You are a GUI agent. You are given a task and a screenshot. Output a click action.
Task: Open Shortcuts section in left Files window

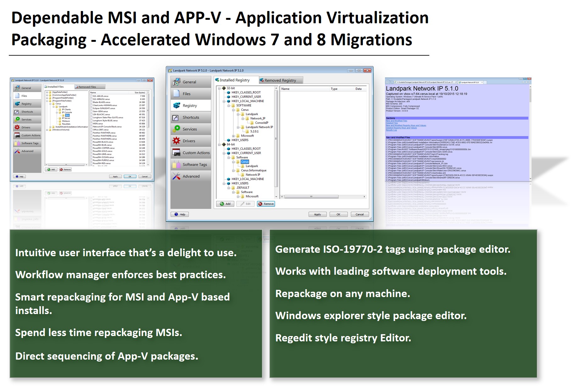point(27,112)
